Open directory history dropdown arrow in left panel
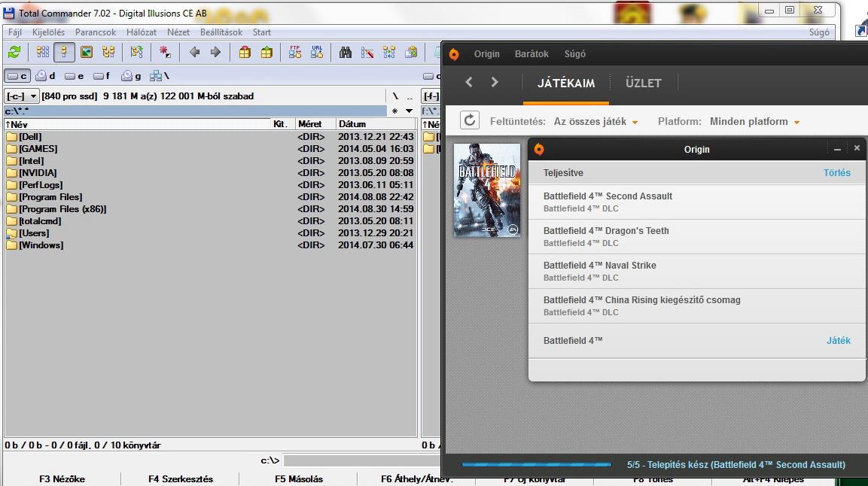 [409, 111]
